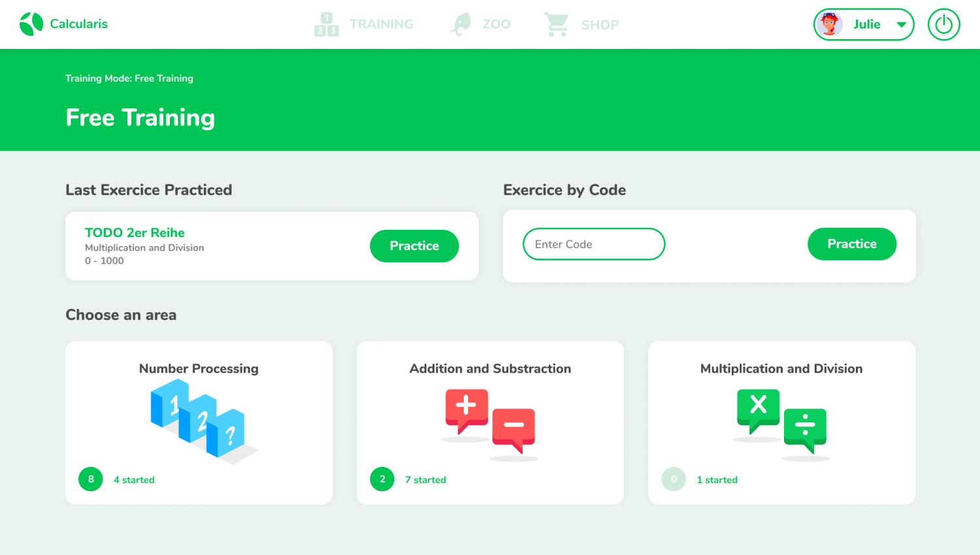Image resolution: width=980 pixels, height=555 pixels.
Task: Click Practice next to Enter Code
Action: [x=852, y=244]
